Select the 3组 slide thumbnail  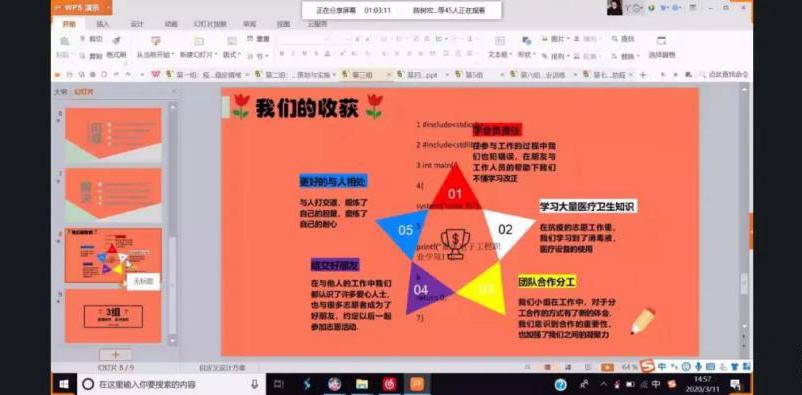coord(114,316)
